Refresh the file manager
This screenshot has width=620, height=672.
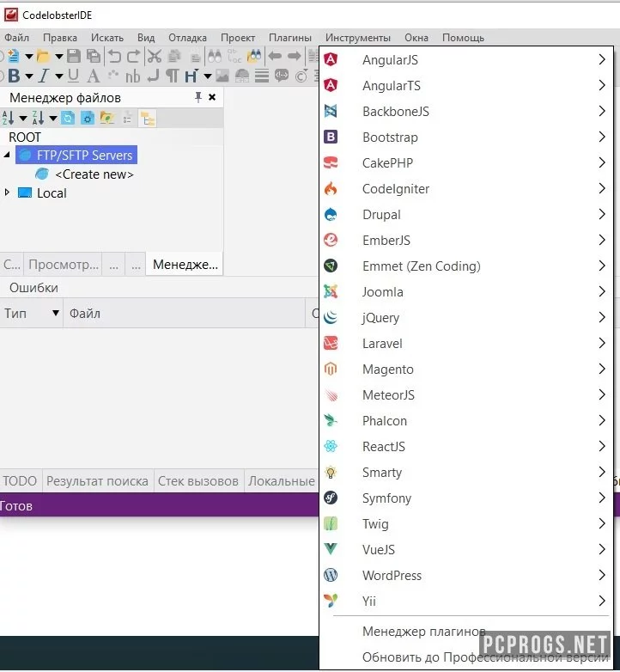coord(68,118)
